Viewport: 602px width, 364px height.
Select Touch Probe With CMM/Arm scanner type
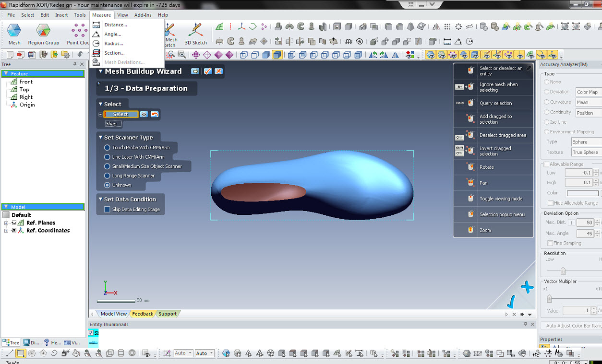pos(108,147)
